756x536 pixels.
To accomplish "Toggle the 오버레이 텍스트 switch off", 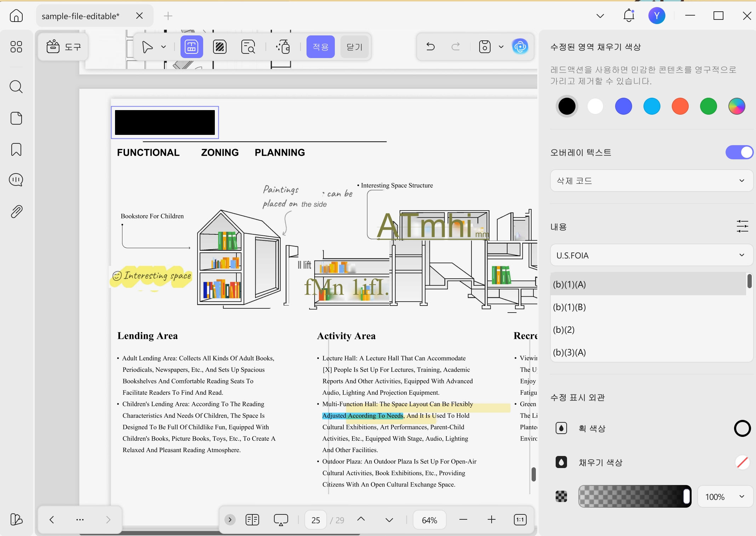I will coord(739,152).
